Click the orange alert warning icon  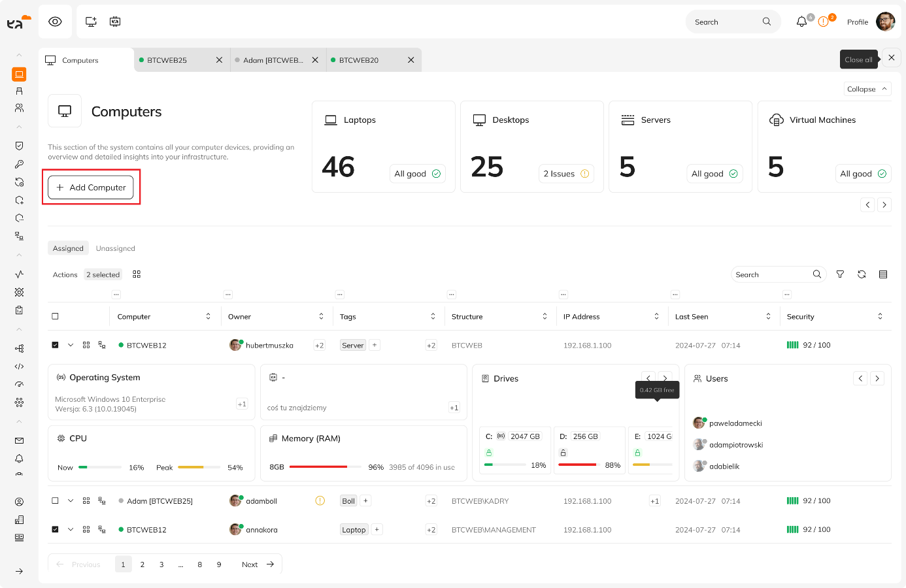824,22
